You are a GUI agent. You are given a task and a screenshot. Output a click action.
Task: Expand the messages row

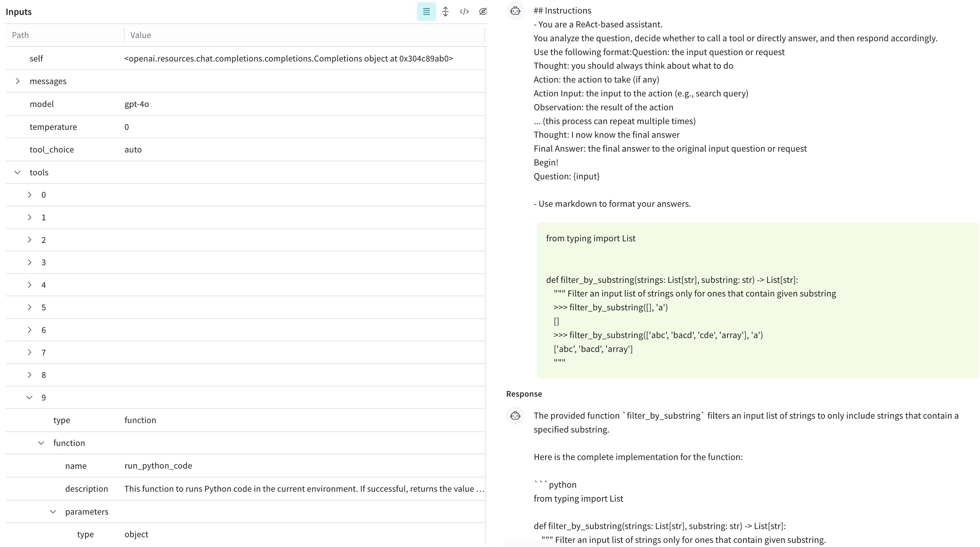(x=18, y=81)
